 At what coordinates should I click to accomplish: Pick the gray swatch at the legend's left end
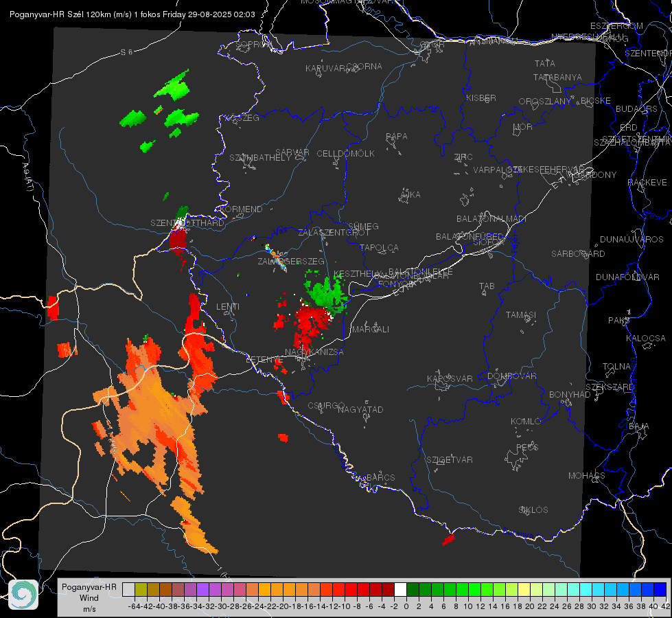pos(128,589)
